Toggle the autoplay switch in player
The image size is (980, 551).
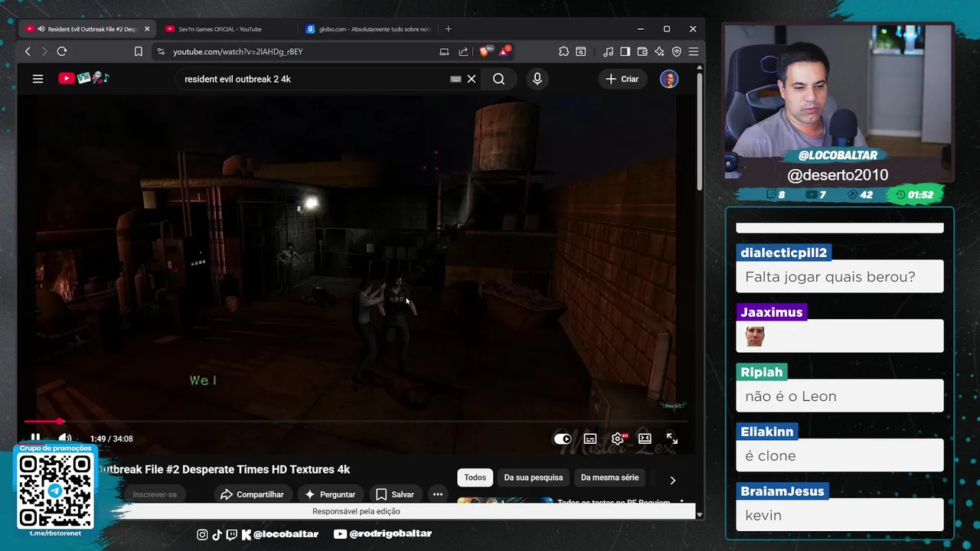[563, 439]
